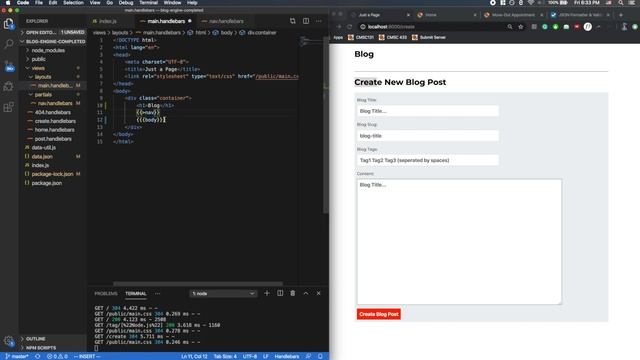
Task: Bookmark the page with the star icon
Action: pyautogui.click(x=521, y=27)
